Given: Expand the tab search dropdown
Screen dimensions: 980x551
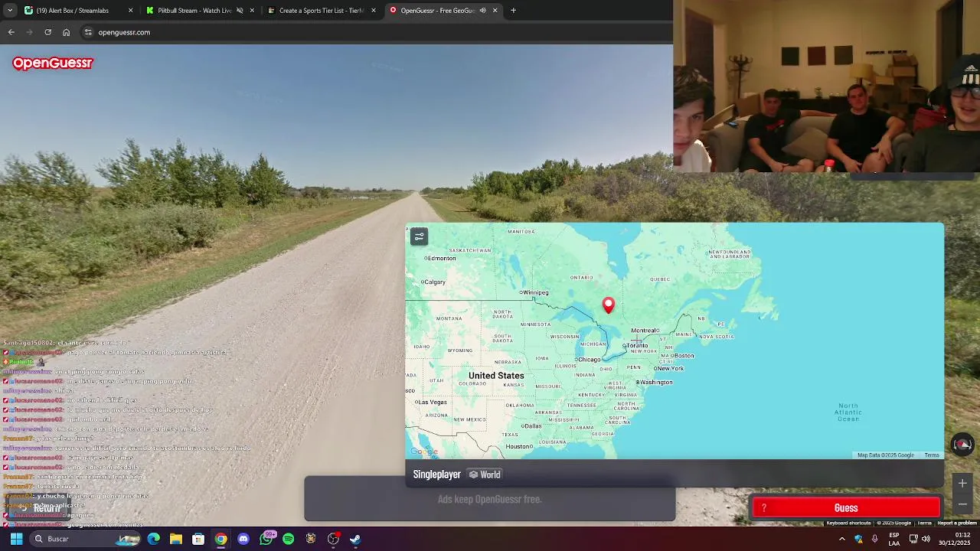Looking at the screenshot, I should pyautogui.click(x=9, y=11).
